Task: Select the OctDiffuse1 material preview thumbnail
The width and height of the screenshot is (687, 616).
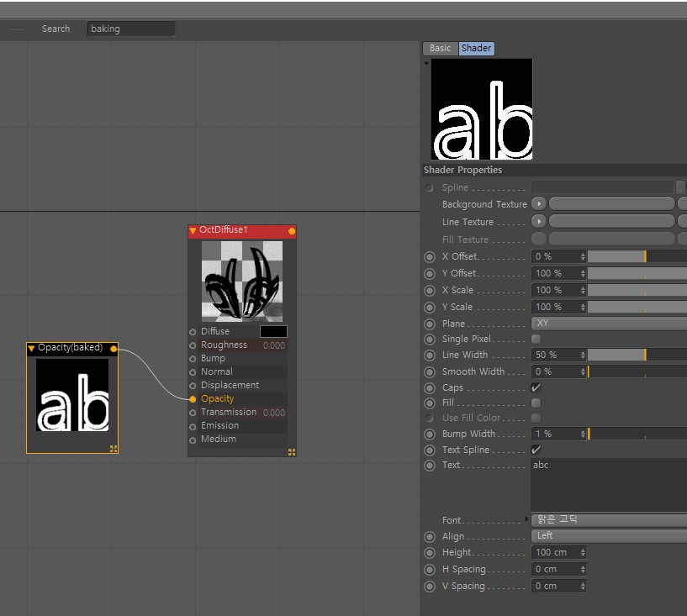Action: tap(242, 281)
